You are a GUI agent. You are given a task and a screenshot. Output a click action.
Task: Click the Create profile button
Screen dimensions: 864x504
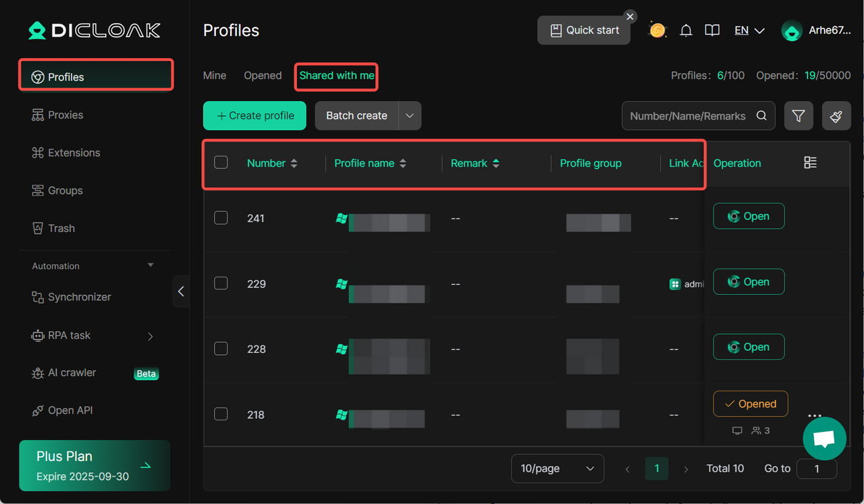coord(254,115)
